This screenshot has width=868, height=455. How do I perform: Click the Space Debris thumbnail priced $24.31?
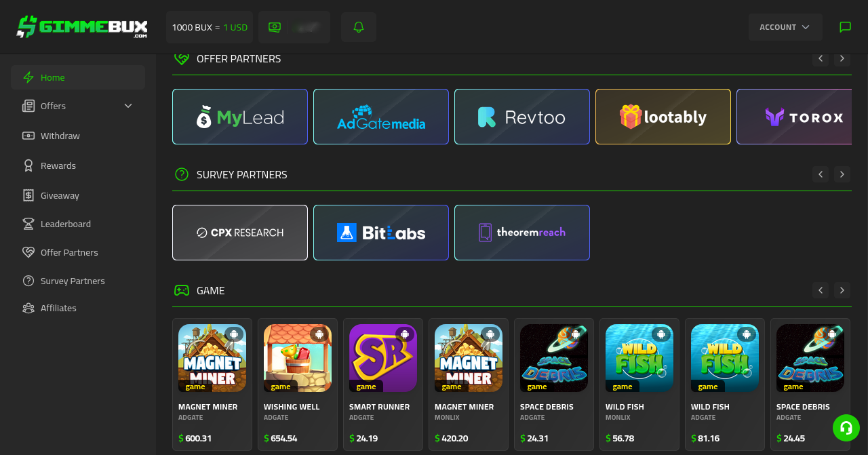coord(554,358)
